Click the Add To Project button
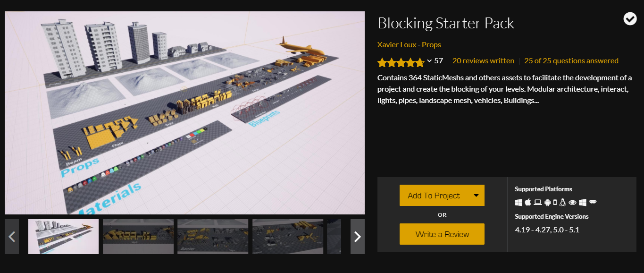 point(434,196)
